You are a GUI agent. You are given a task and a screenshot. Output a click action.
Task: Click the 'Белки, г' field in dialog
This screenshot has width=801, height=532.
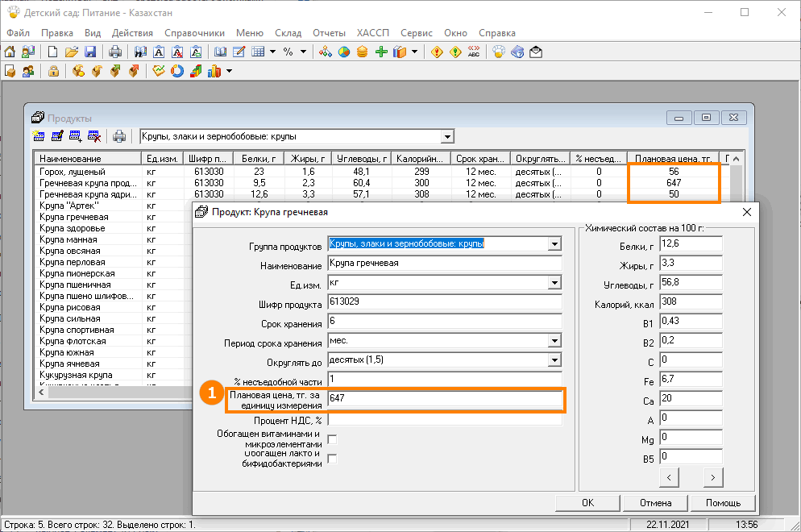[691, 243]
